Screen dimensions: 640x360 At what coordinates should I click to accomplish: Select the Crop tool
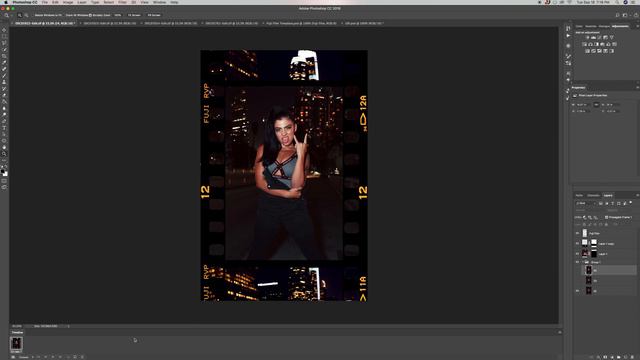pos(4,56)
